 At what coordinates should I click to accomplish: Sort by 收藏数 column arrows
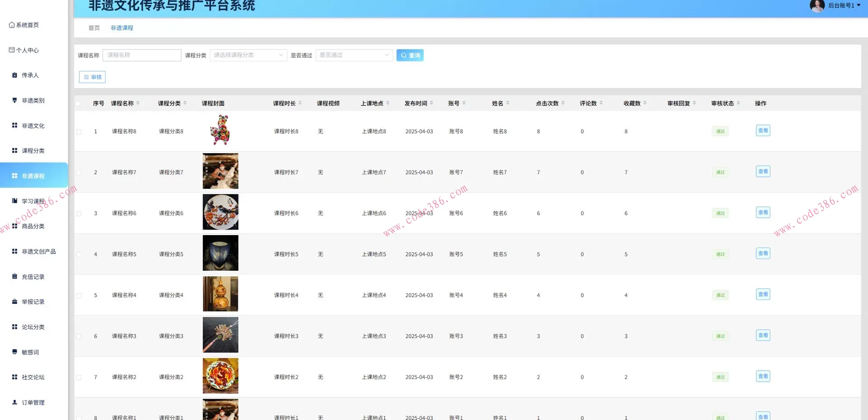point(645,103)
